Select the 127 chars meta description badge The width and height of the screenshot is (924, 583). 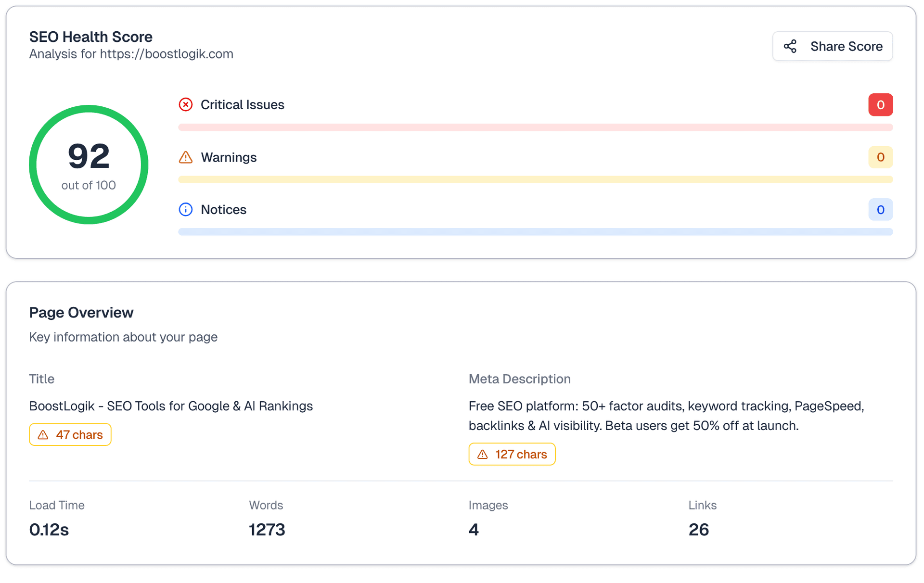pos(512,454)
